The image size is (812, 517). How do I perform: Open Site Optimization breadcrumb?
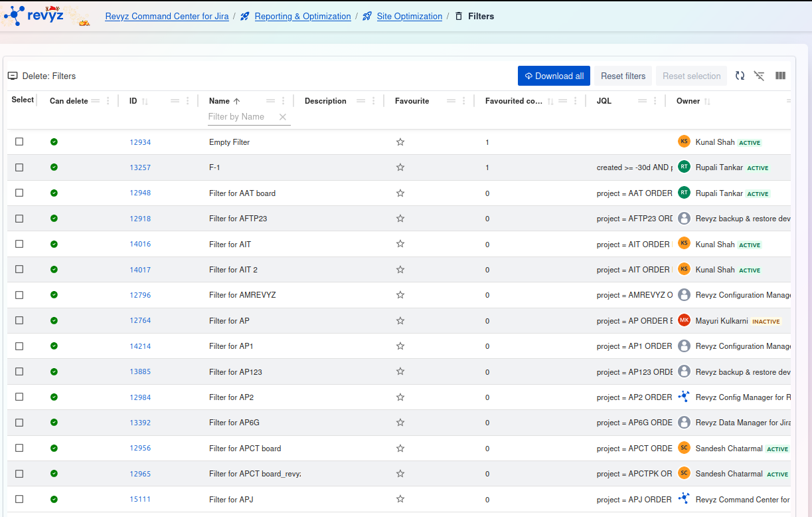(x=409, y=17)
